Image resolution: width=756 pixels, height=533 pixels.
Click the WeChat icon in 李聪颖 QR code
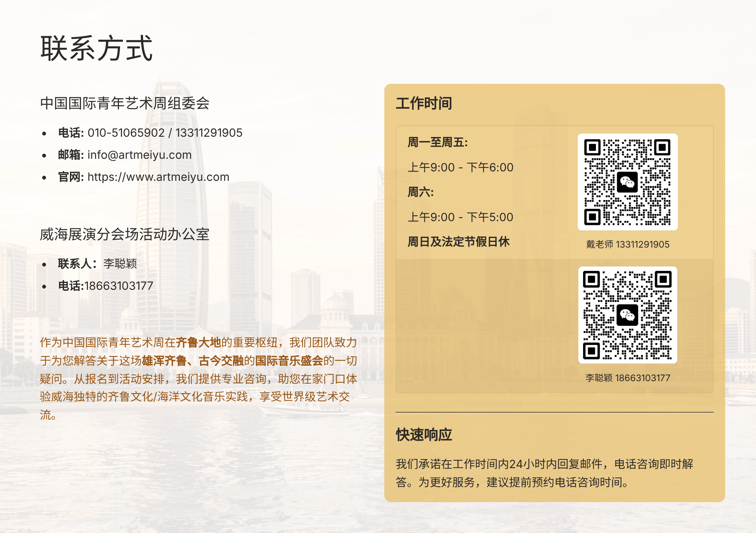point(627,315)
